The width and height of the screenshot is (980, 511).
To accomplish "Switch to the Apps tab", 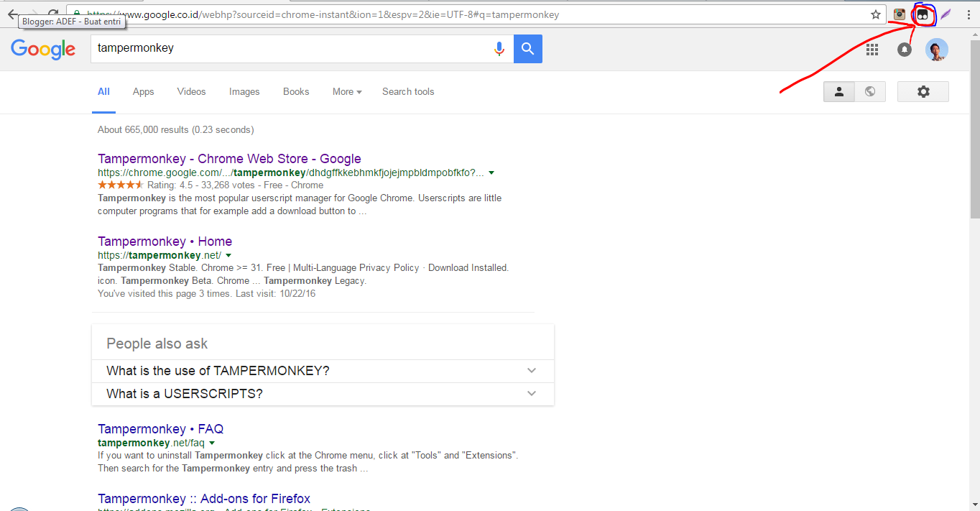I will 144,91.
